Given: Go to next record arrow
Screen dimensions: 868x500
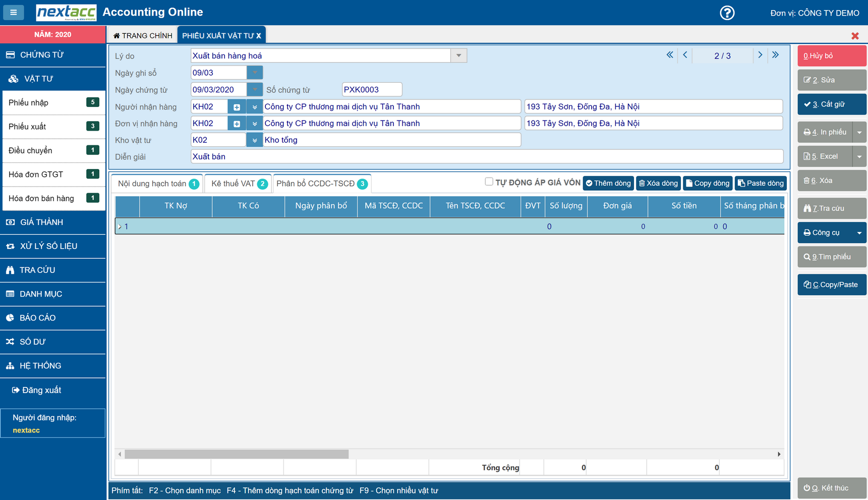Looking at the screenshot, I should click(x=760, y=55).
